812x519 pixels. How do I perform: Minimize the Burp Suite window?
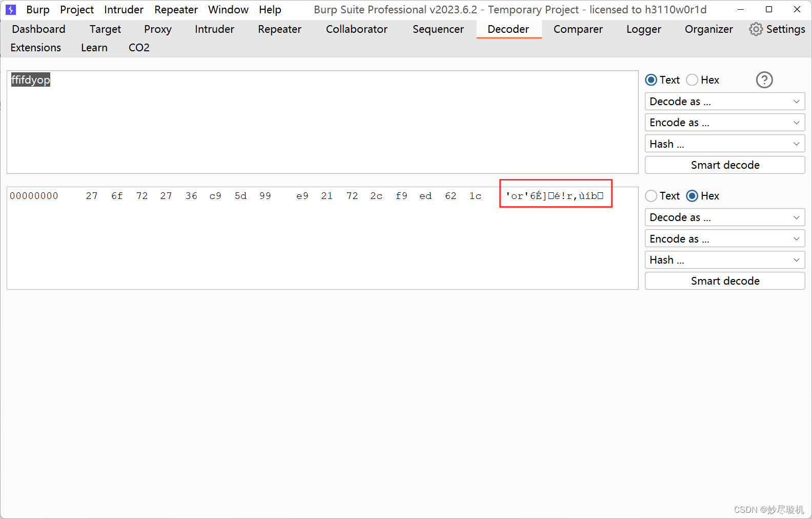[x=741, y=10]
